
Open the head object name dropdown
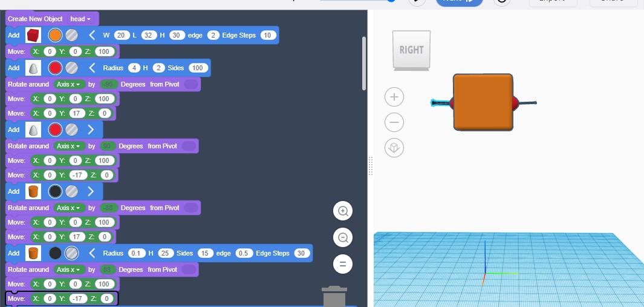(80, 19)
